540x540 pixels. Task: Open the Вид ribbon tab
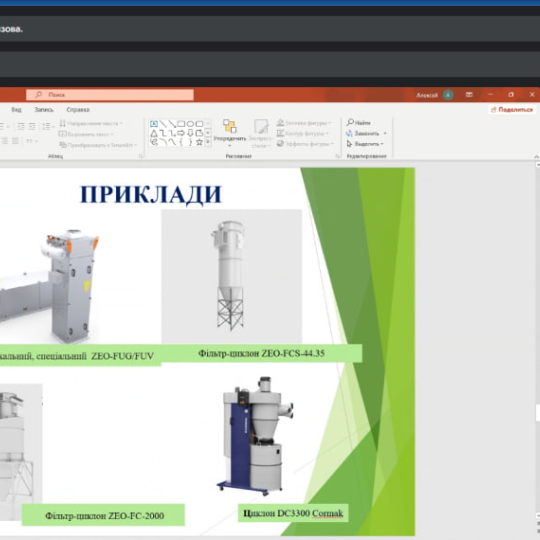coord(16,110)
